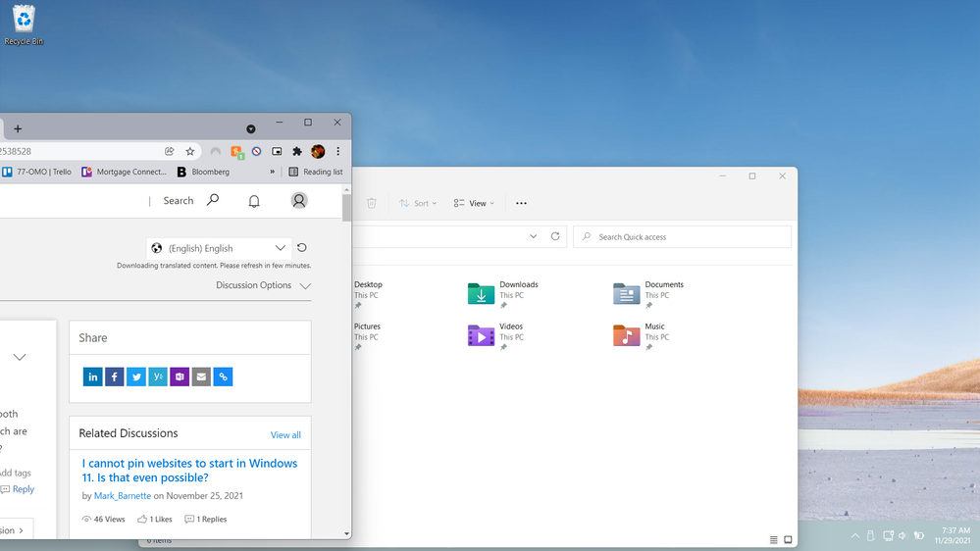Image resolution: width=980 pixels, height=551 pixels.
Task: Share the discussion on Yammer
Action: pyautogui.click(x=158, y=376)
